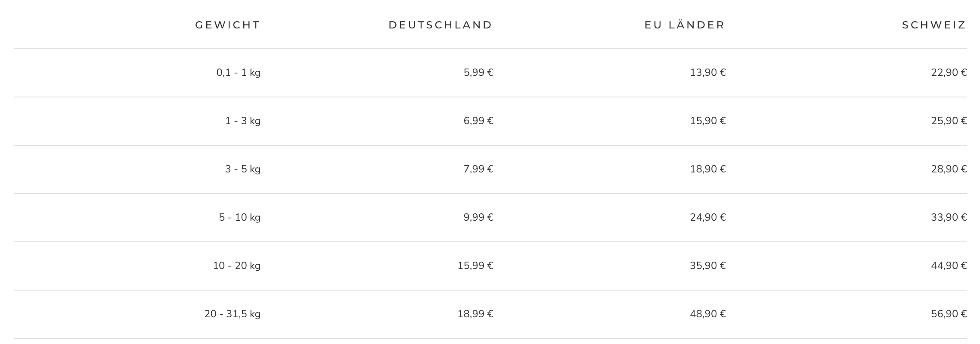Image resolution: width=980 pixels, height=344 pixels.
Task: Select the 13,90 € EU price
Action: [707, 72]
